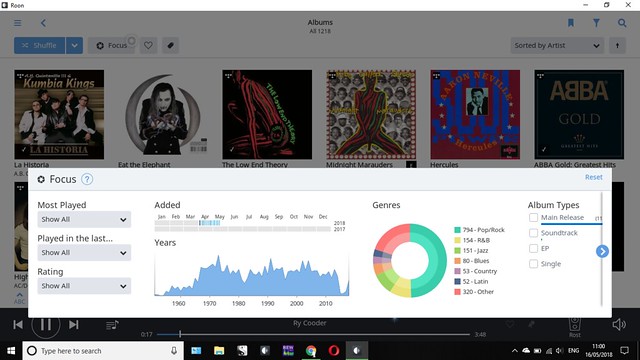Launch Google Chrome from taskbar
The width and height of the screenshot is (640, 360).
tap(311, 351)
